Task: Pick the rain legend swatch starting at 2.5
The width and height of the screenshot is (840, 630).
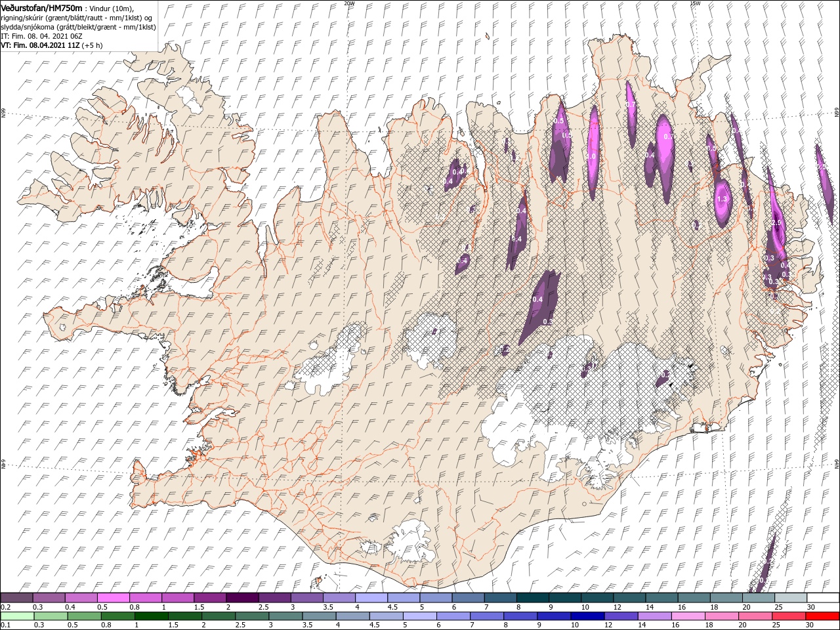Action: [252, 616]
